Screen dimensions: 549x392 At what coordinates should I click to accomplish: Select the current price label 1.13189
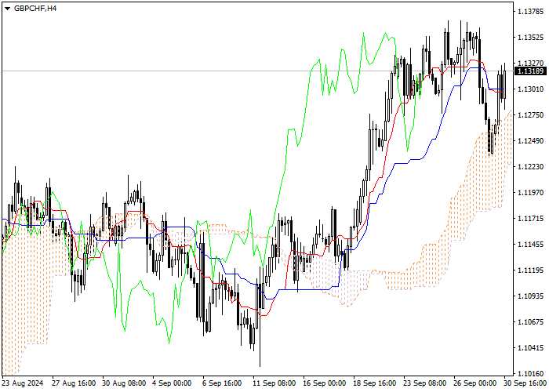[531, 71]
